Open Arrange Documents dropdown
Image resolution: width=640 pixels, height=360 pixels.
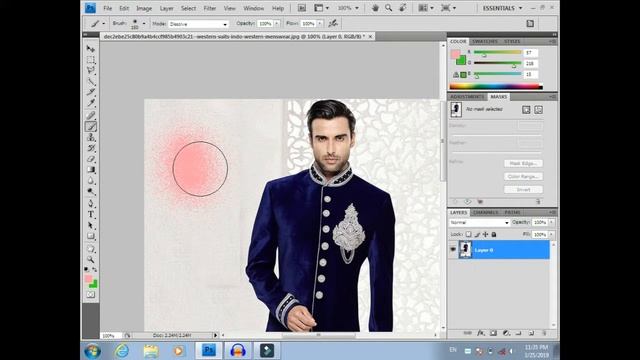pos(425,8)
